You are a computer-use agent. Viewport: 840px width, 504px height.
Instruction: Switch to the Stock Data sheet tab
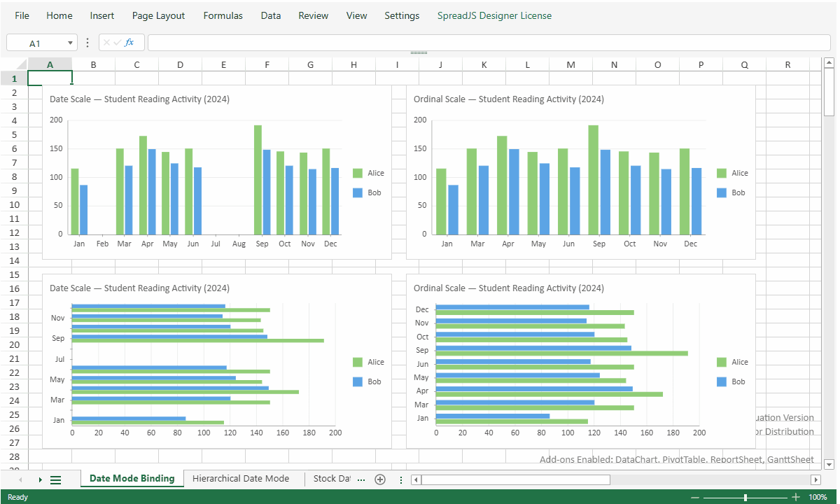(x=332, y=479)
